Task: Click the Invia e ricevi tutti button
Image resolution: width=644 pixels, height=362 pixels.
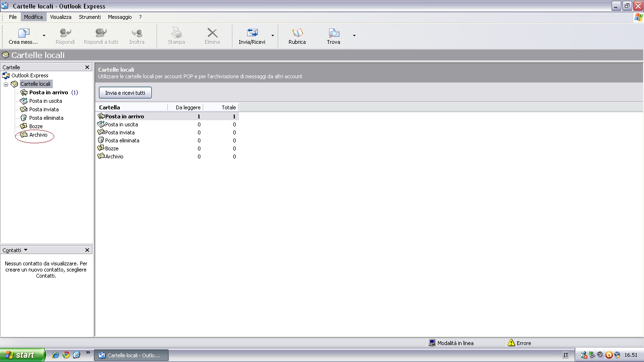Action: click(125, 93)
